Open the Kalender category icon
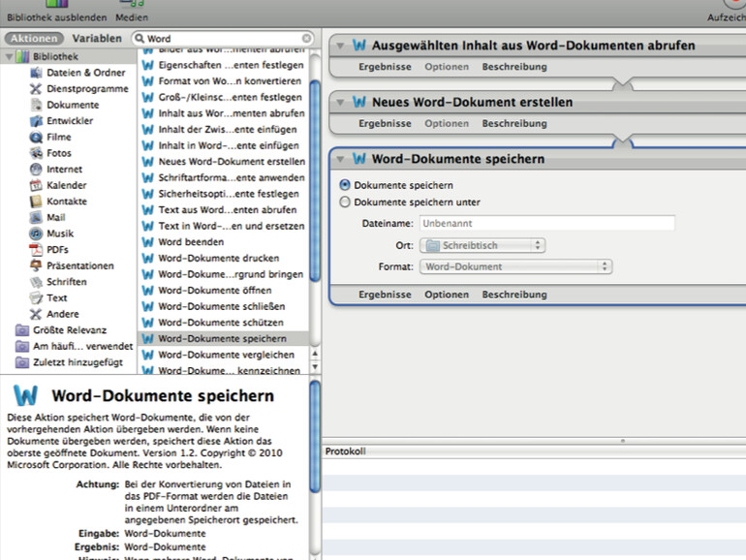Image resolution: width=746 pixels, height=560 pixels. pyautogui.click(x=36, y=185)
